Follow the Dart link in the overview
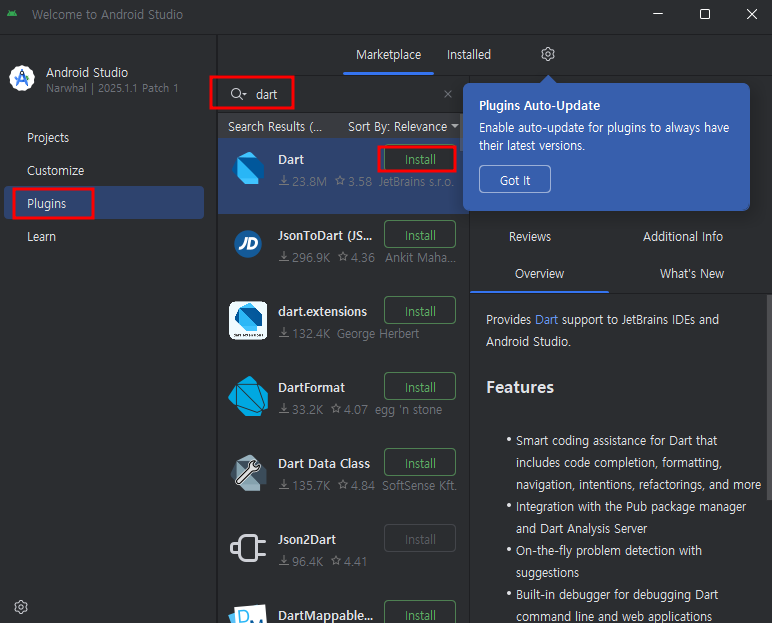 click(547, 320)
